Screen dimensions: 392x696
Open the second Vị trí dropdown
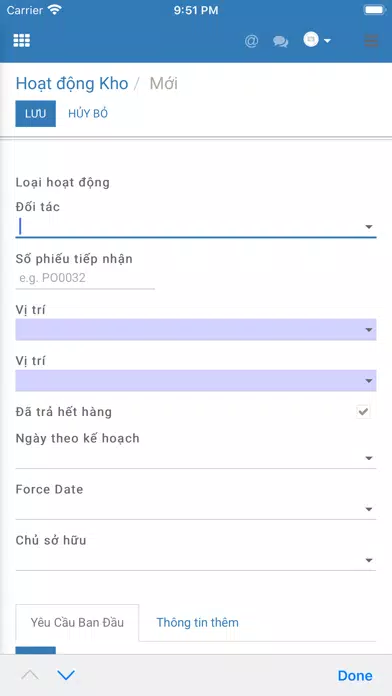(x=196, y=381)
